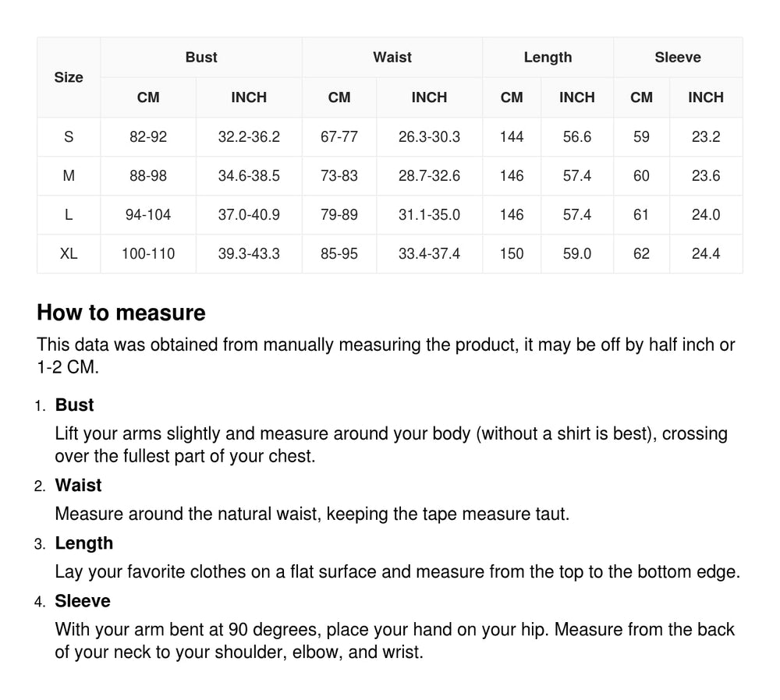This screenshot has height=700, width=780.
Task: Click bust cell 82-92 for size S
Action: pos(148,137)
